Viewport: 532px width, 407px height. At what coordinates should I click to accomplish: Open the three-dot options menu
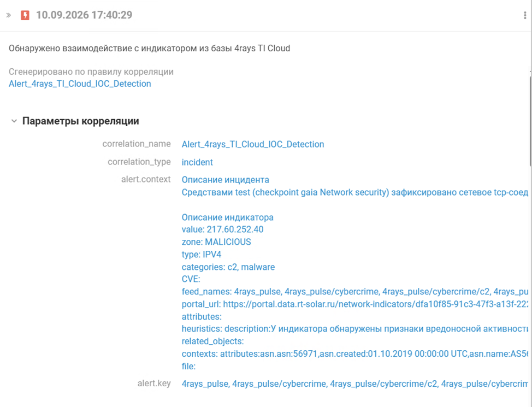525,15
